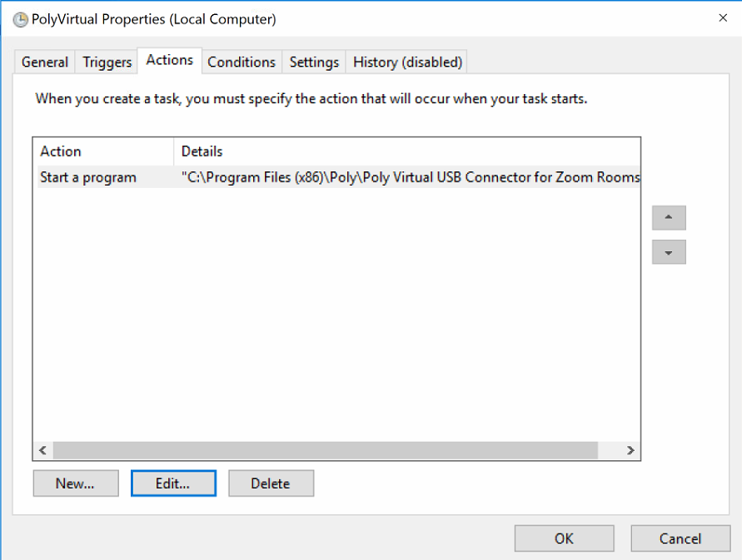This screenshot has height=560, width=742.
Task: Open the General tab
Action: pos(45,62)
